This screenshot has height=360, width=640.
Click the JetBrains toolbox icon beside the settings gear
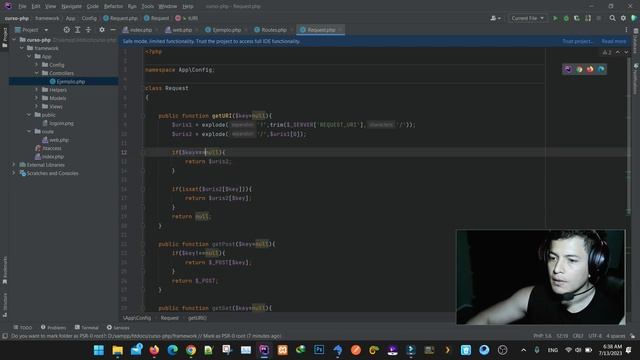(633, 18)
